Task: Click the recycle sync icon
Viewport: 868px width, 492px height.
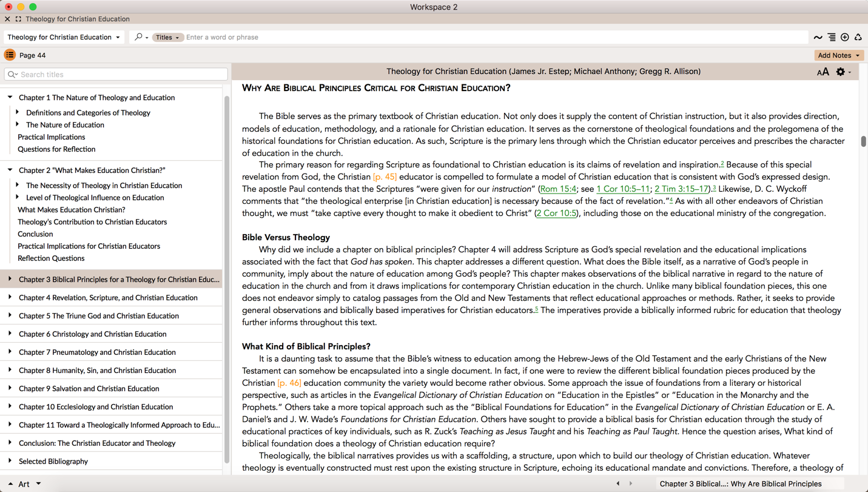Action: click(x=858, y=38)
